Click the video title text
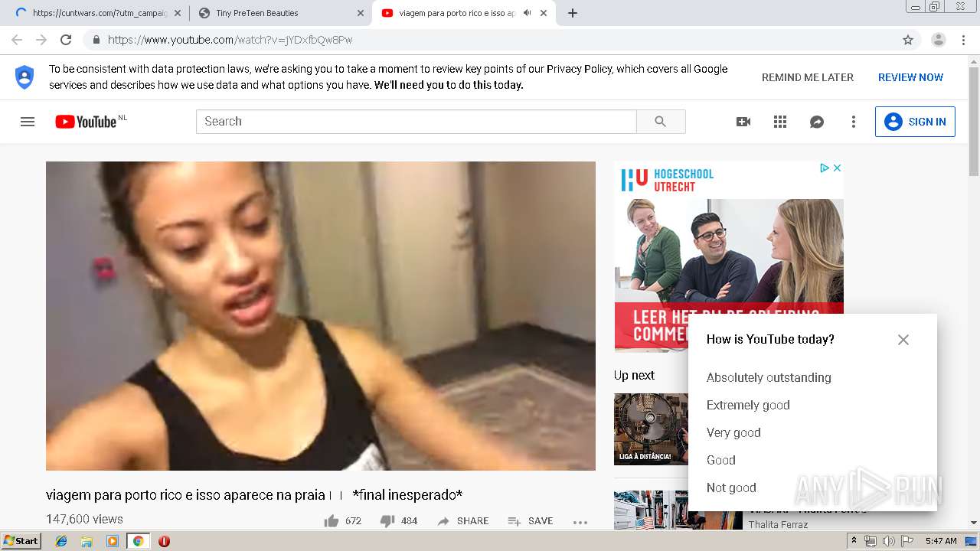The image size is (980, 551). (254, 495)
